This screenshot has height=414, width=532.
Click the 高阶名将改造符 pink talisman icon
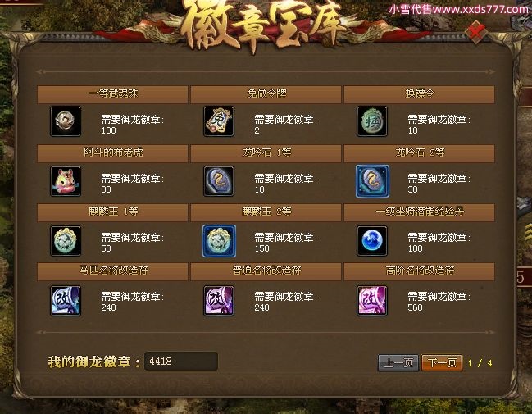click(x=372, y=301)
